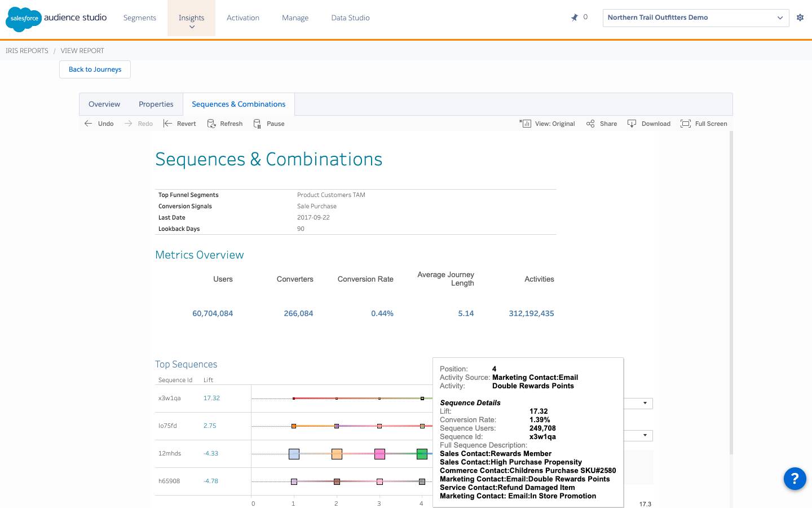The height and width of the screenshot is (508, 812).
Task: Click the Activities value 312,192,435
Action: (531, 313)
